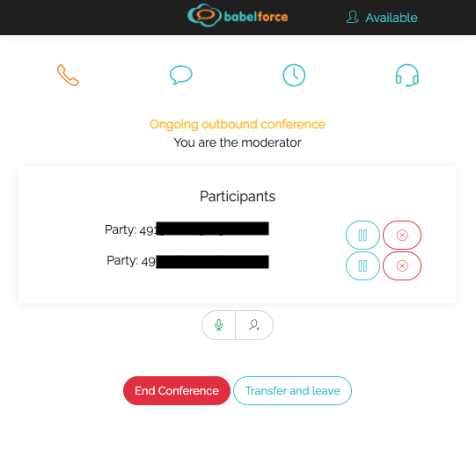Click the Participants heading
Viewport: 476px width, 472px height.
coord(238,196)
